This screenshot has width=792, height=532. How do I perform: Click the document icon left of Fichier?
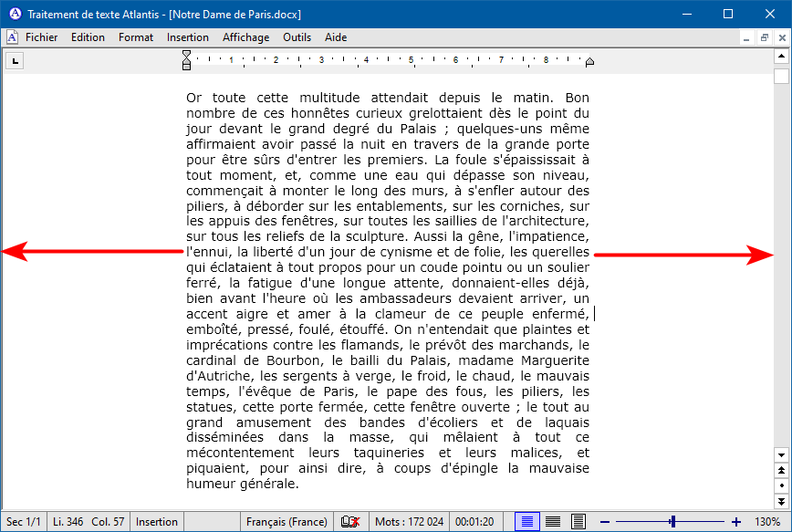point(12,37)
